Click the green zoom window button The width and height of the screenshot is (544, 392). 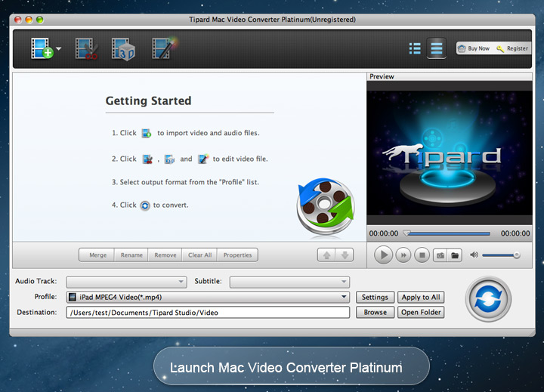tap(40, 20)
